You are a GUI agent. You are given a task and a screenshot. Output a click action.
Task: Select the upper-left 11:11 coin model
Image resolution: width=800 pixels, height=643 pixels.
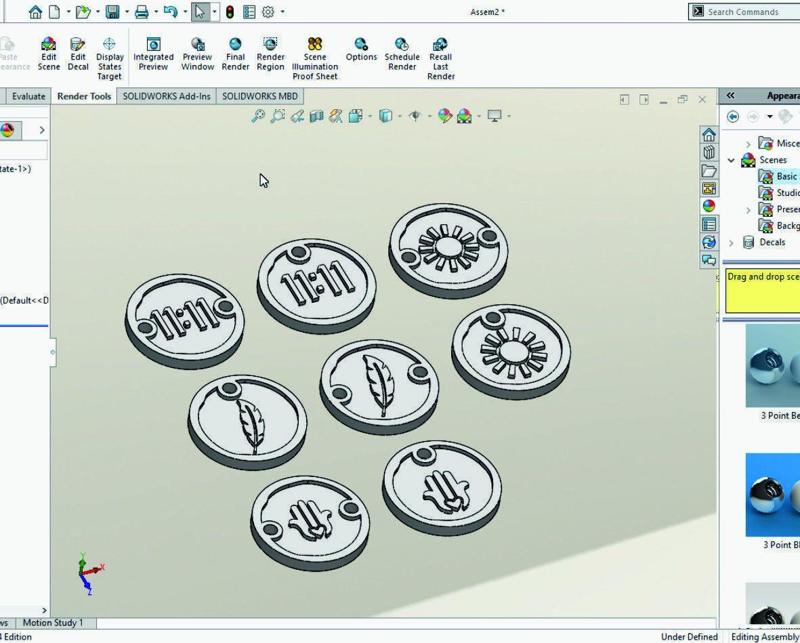click(185, 320)
